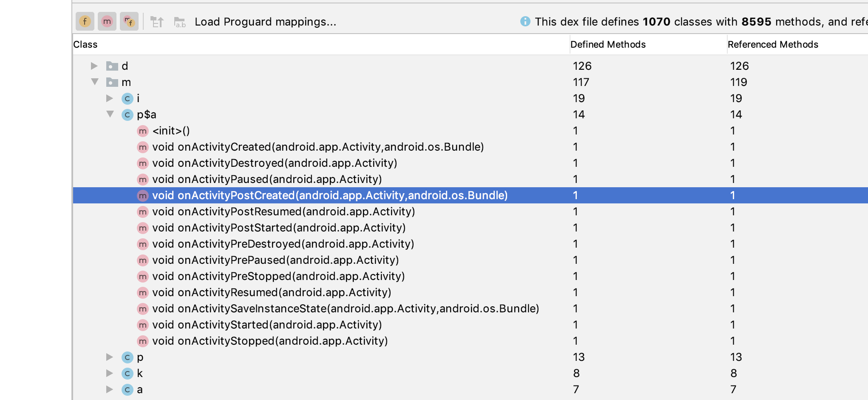Sort by Defined Methods column header
The image size is (868, 400).
coord(607,44)
